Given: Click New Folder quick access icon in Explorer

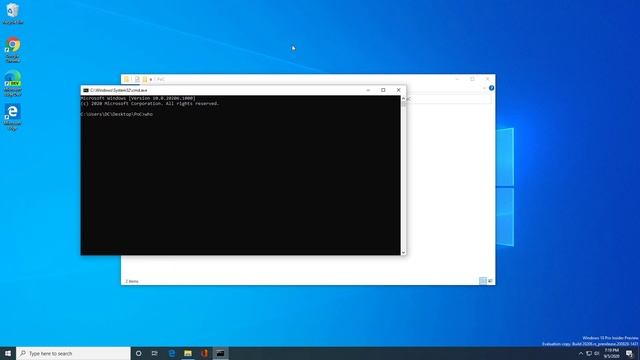Looking at the screenshot, I should 144,79.
